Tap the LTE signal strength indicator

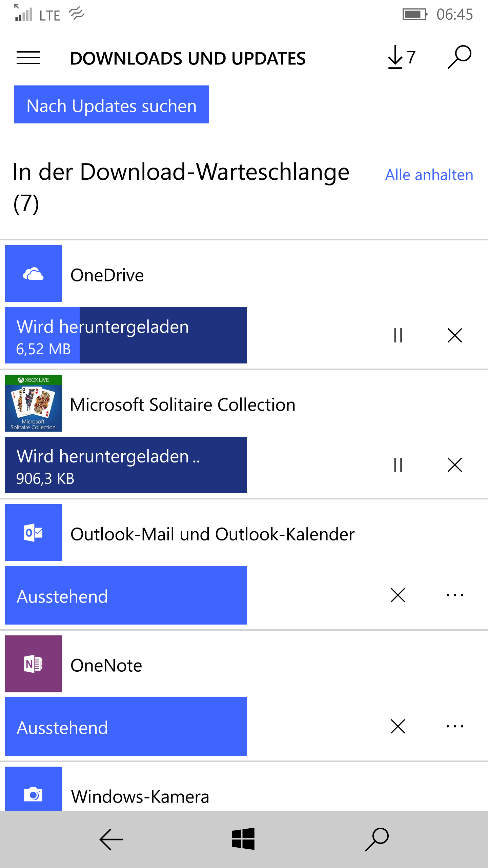[24, 13]
